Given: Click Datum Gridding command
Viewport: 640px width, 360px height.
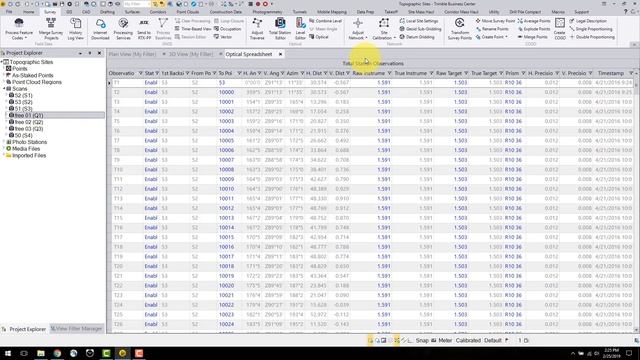Looking at the screenshot, I should pyautogui.click(x=417, y=37).
